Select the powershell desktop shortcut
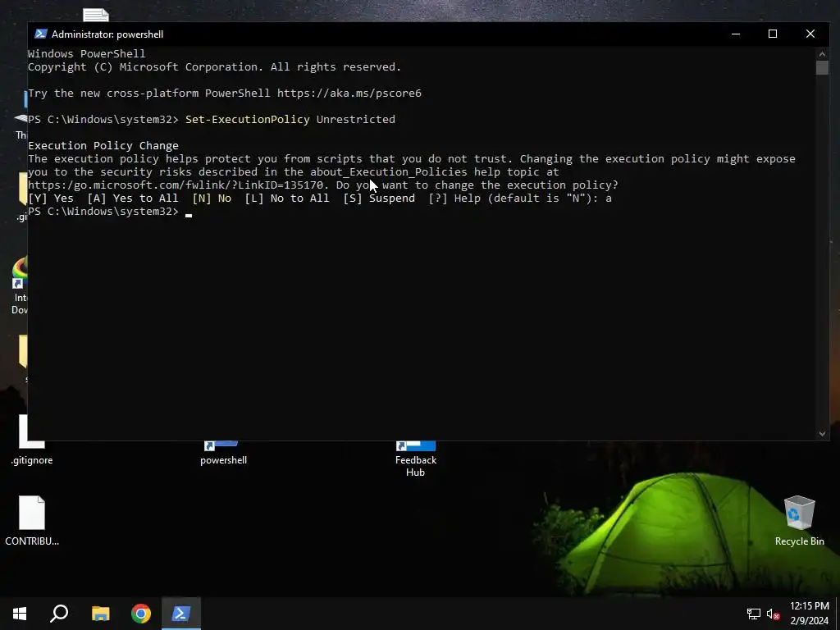This screenshot has width=840, height=630. pyautogui.click(x=223, y=453)
